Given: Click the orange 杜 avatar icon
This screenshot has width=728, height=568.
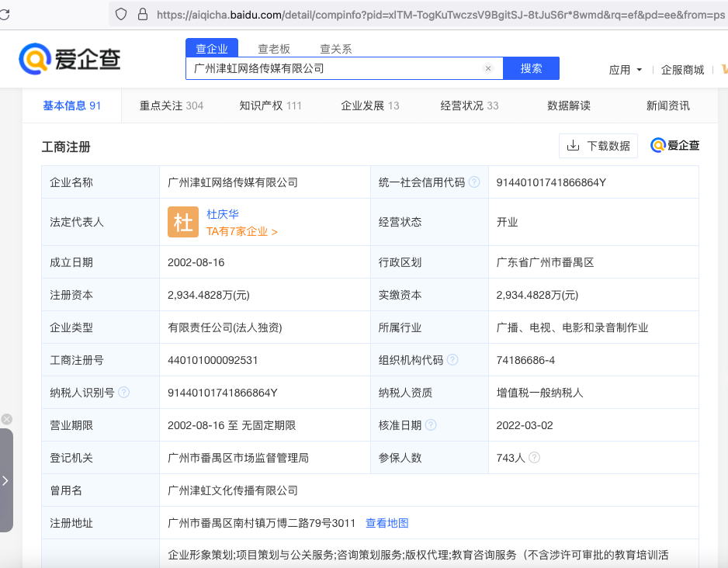Looking at the screenshot, I should pyautogui.click(x=183, y=222).
